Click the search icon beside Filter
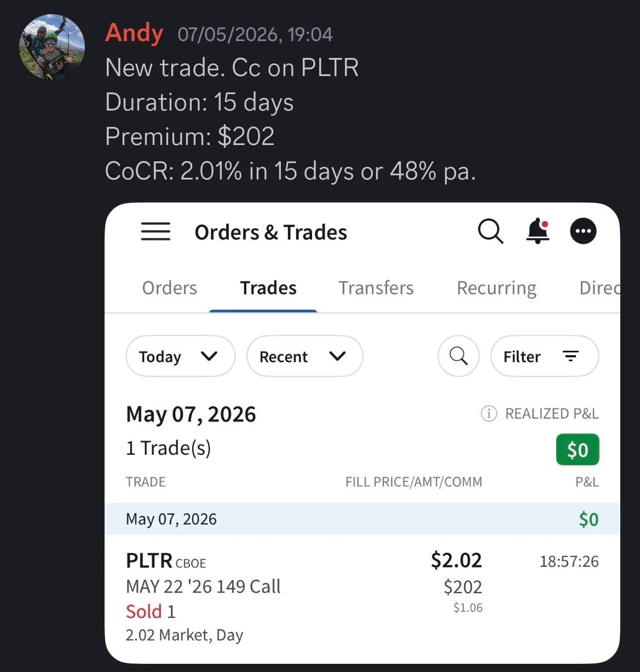Image resolution: width=640 pixels, height=672 pixels. [459, 356]
